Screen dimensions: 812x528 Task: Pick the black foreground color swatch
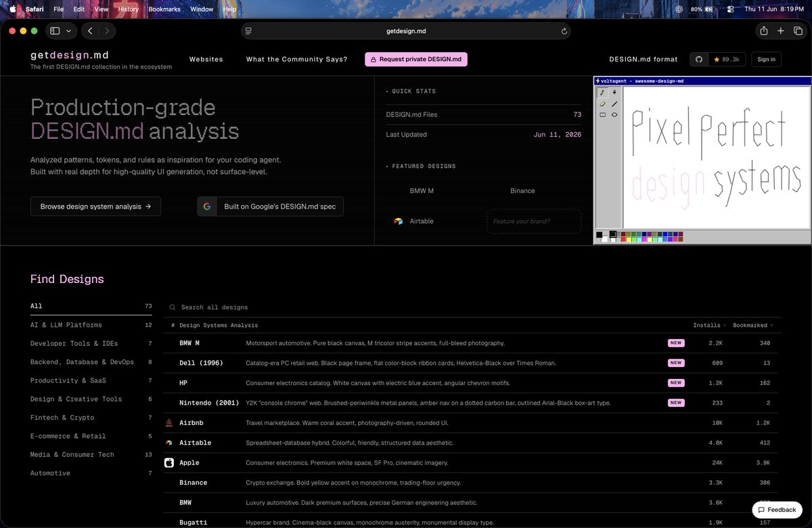599,235
